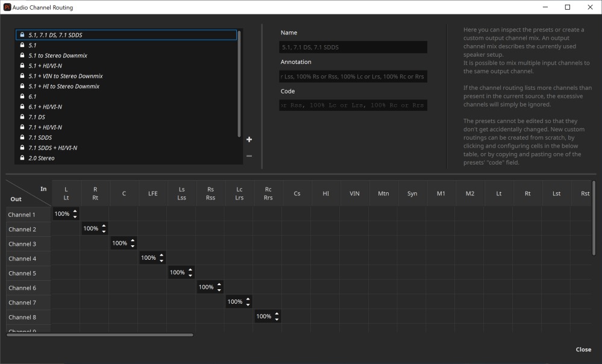602x364 pixels.
Task: Click the minus icon to remove routing
Action: tap(249, 156)
